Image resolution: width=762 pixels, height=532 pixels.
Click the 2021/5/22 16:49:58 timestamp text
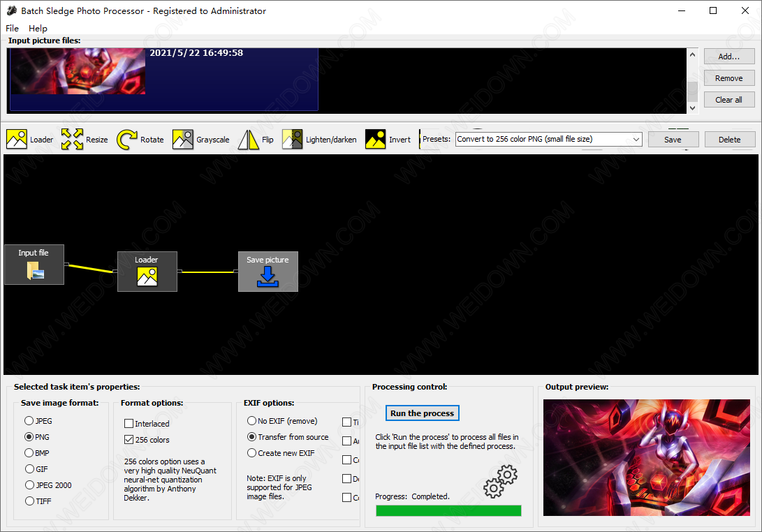coord(196,52)
